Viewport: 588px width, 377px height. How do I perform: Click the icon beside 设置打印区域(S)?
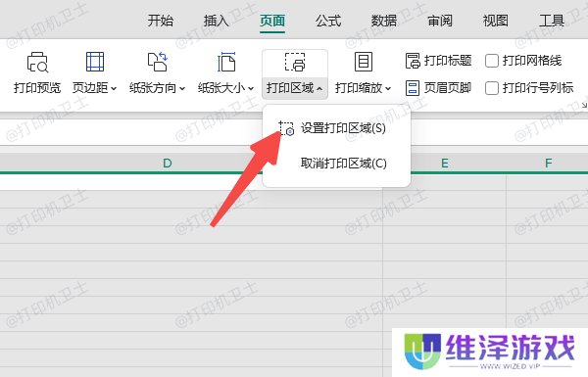coord(286,128)
